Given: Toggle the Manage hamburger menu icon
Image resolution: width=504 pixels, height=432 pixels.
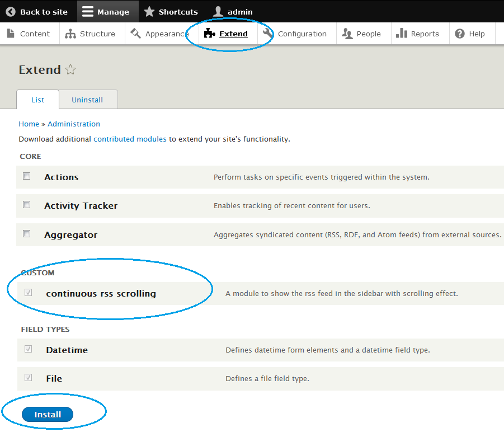Looking at the screenshot, I should coord(87,12).
